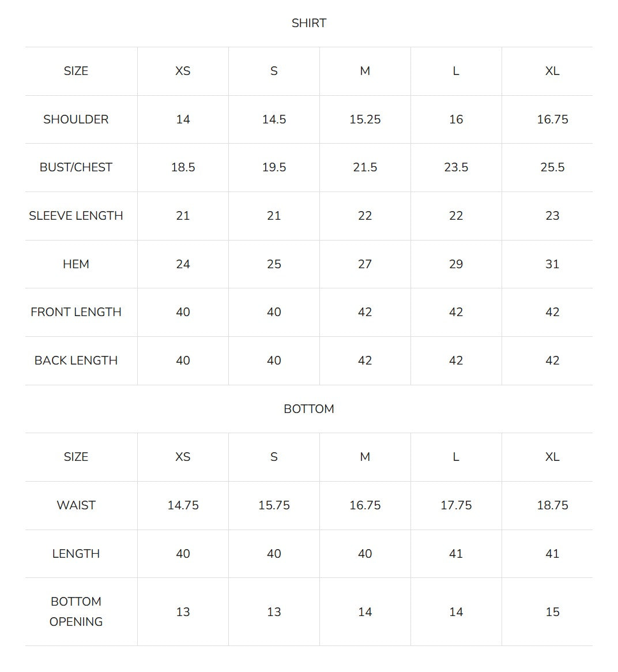618x672 pixels.
Task: Click the SHIRT table heading
Action: click(x=309, y=23)
